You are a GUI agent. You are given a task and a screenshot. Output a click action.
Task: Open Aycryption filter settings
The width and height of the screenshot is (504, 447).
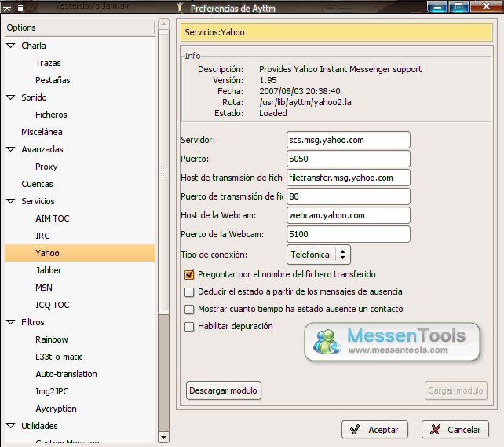(56, 409)
